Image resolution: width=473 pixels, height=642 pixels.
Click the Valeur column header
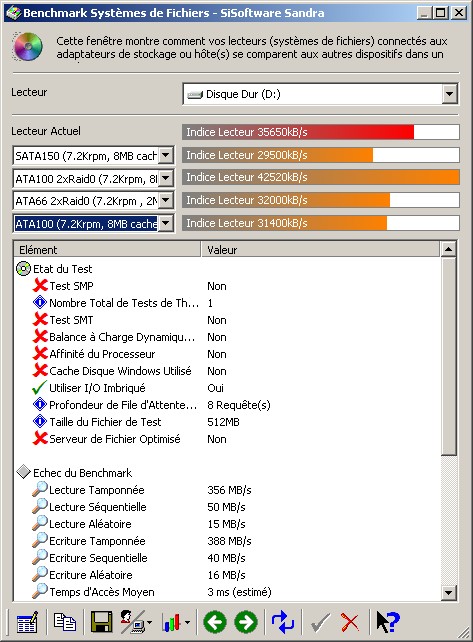coord(320,250)
